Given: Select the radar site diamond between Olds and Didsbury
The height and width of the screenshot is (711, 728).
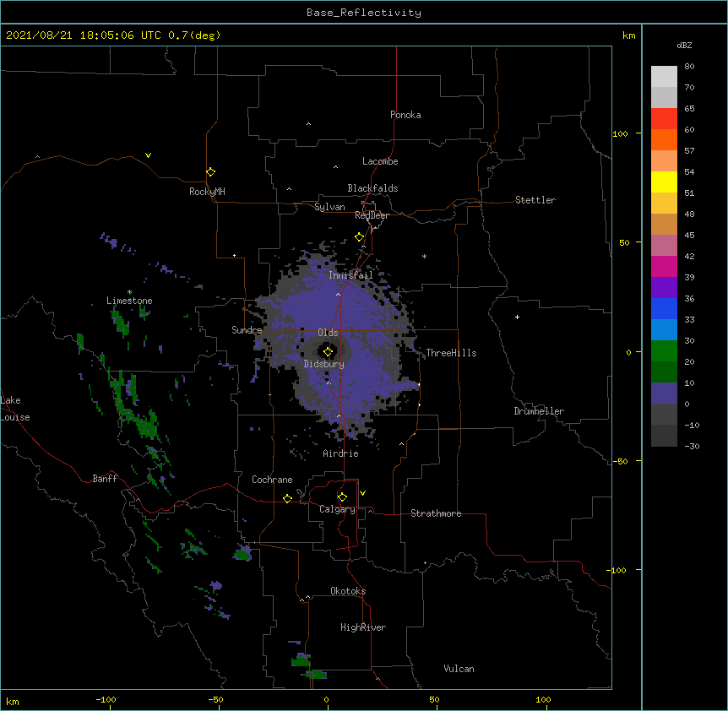Looking at the screenshot, I should [328, 351].
